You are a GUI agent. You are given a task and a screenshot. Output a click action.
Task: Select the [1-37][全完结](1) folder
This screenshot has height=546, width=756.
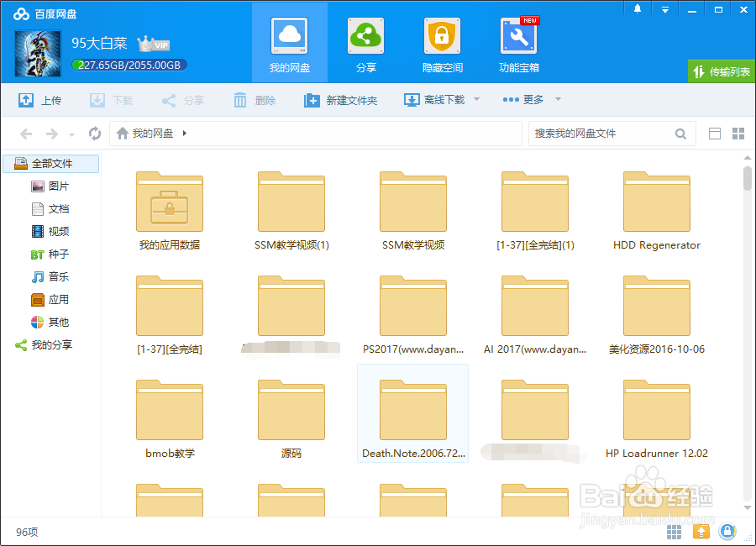point(535,212)
